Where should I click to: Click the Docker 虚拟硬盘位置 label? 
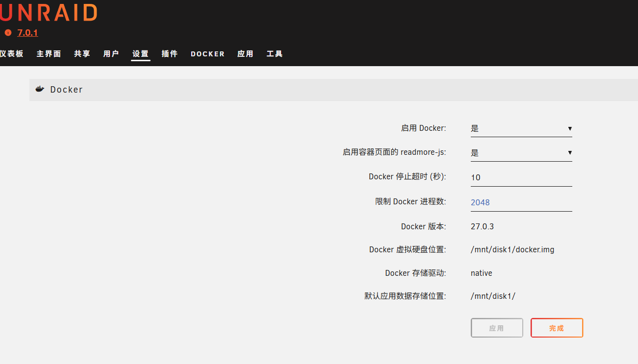pyautogui.click(x=408, y=250)
